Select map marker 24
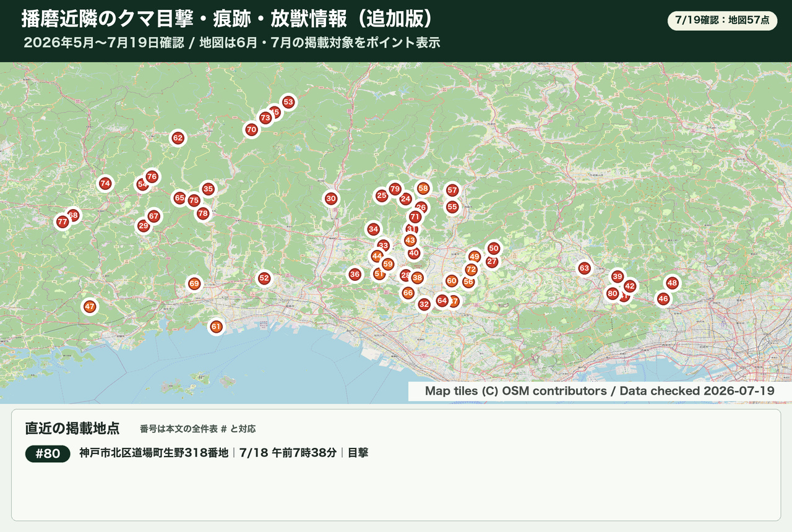The image size is (792, 532). click(x=405, y=199)
